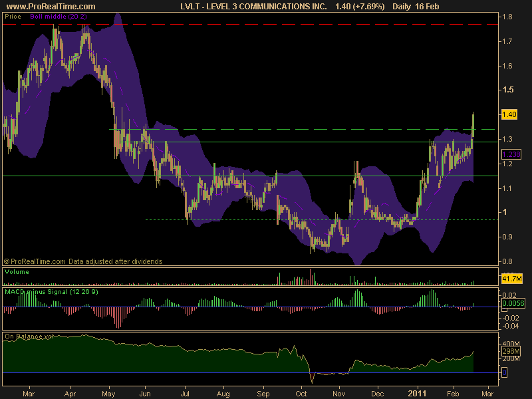
Task: Click the 298M on-balance volume tag
Action: click(x=511, y=351)
